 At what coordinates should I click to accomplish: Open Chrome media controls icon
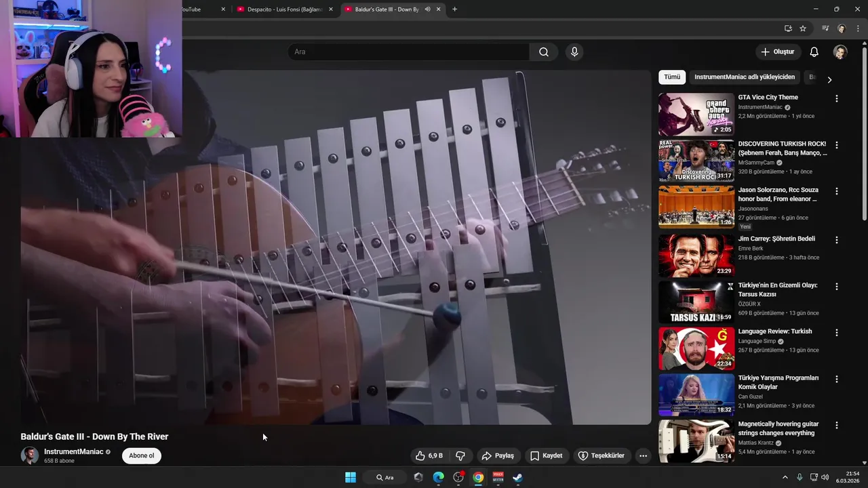(825, 28)
